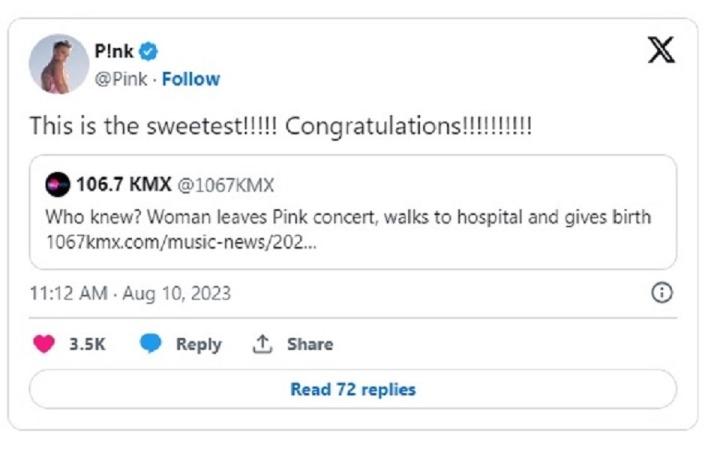Click the Reply text label
Image resolution: width=720 pixels, height=453 pixels.
click(x=198, y=344)
